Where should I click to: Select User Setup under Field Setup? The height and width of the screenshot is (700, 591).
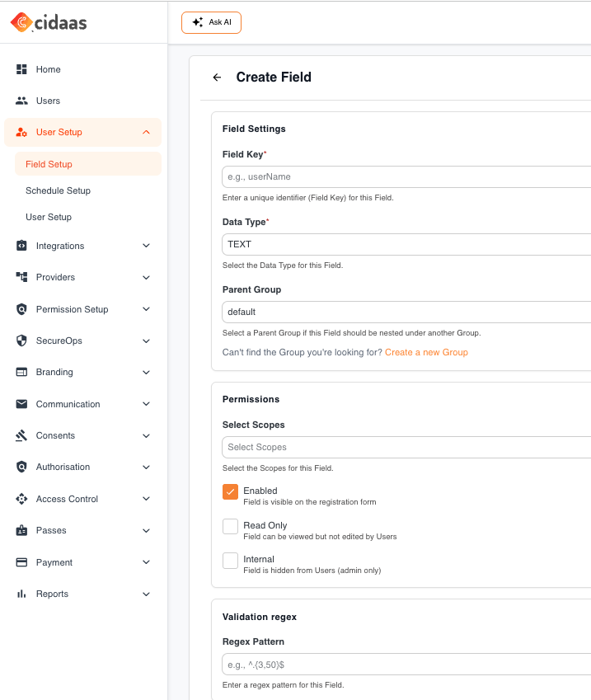tap(49, 217)
